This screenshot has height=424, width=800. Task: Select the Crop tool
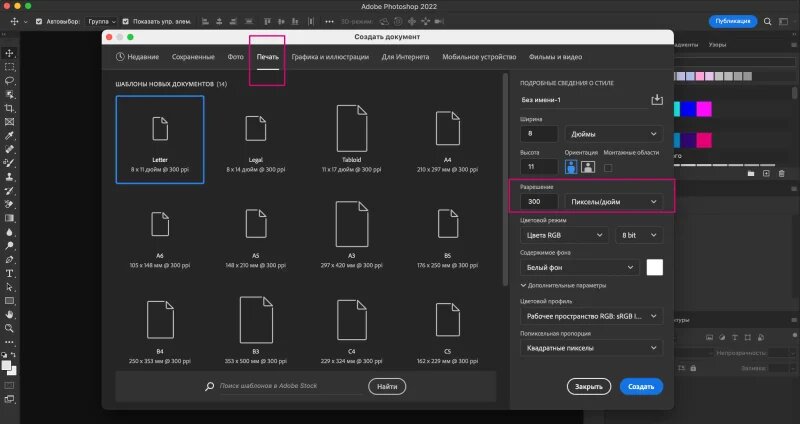point(9,108)
